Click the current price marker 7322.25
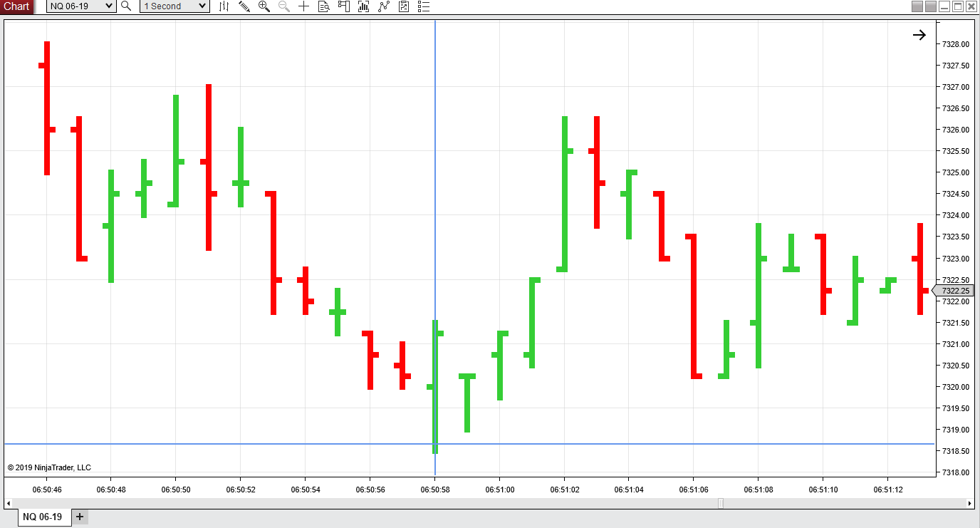 954,291
